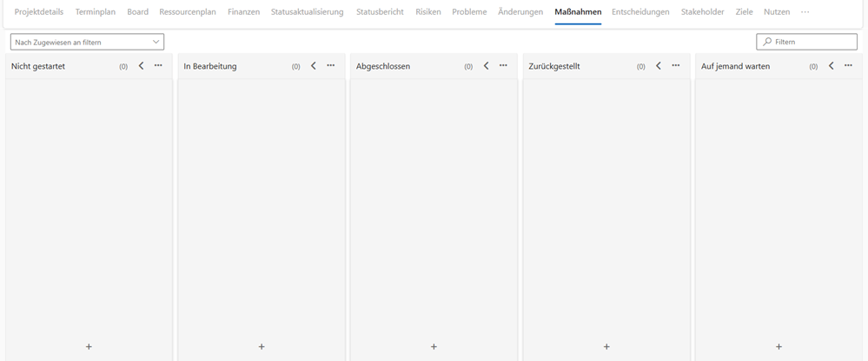Open more options for Abgeschlossen column
The height and width of the screenshot is (361, 868).
pyautogui.click(x=503, y=65)
